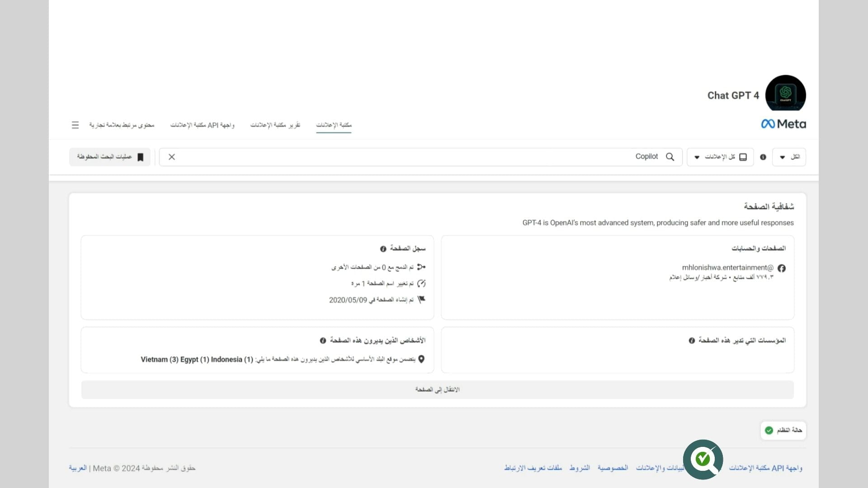Click the ad category screen icon
The height and width of the screenshot is (488, 868).
coord(743,157)
